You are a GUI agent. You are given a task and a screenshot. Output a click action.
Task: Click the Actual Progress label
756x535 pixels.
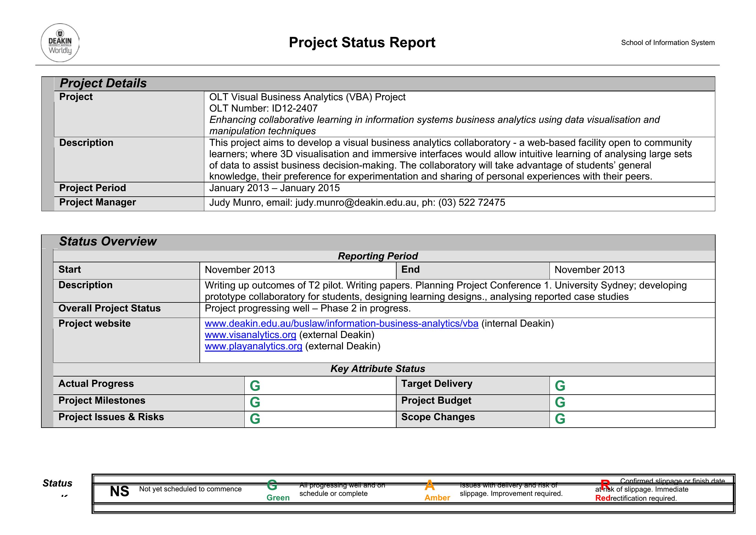click(96, 384)
